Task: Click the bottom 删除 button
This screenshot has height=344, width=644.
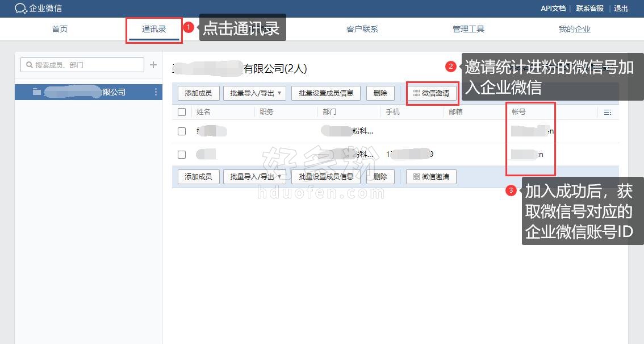Action: [x=380, y=177]
